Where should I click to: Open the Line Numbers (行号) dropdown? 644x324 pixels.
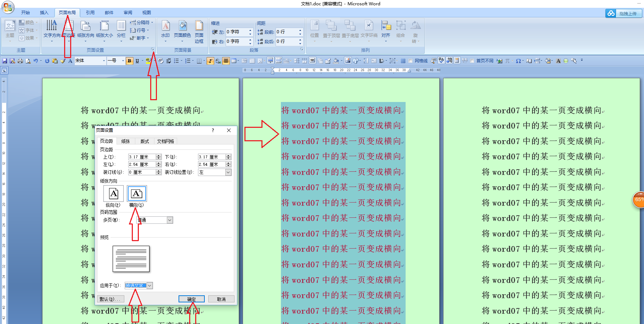coord(139,30)
